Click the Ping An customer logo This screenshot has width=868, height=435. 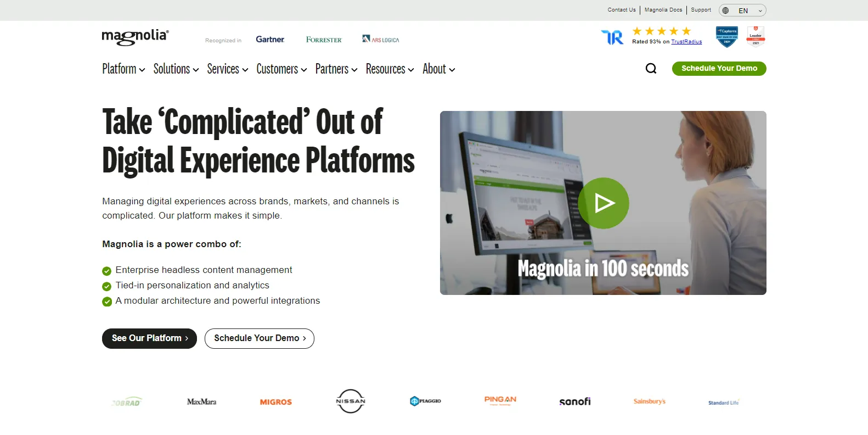[500, 401]
